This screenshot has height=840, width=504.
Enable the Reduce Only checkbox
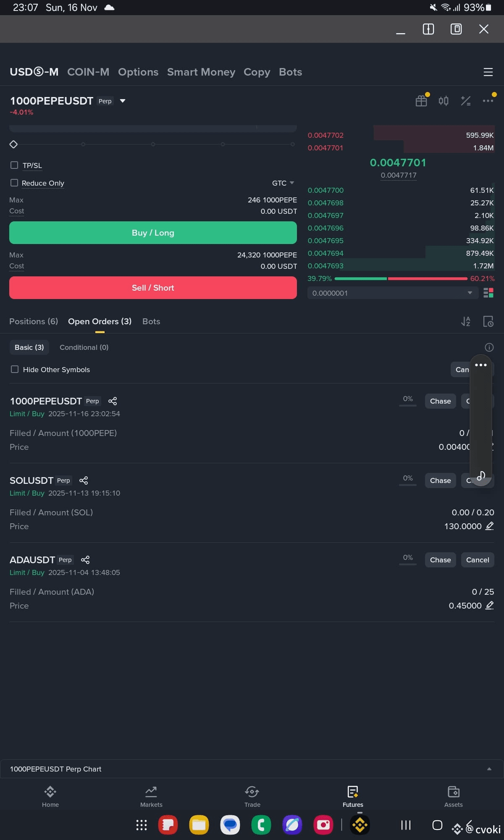point(14,183)
